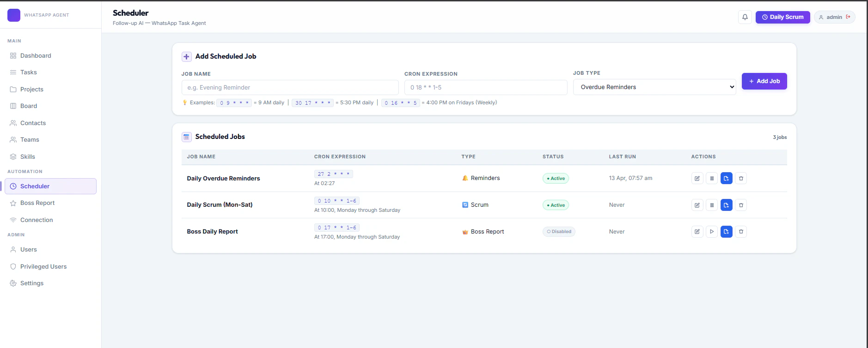
Task: Open the admin user menu
Action: click(x=834, y=17)
